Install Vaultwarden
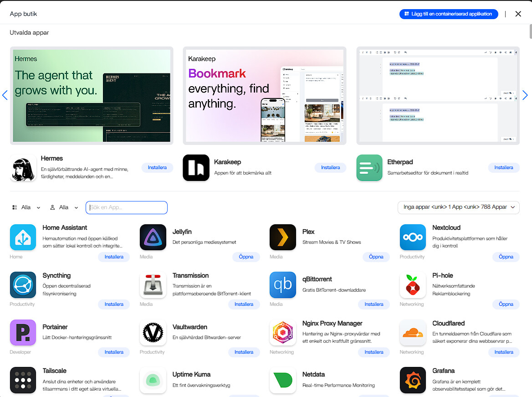The width and height of the screenshot is (532, 397). click(x=244, y=352)
